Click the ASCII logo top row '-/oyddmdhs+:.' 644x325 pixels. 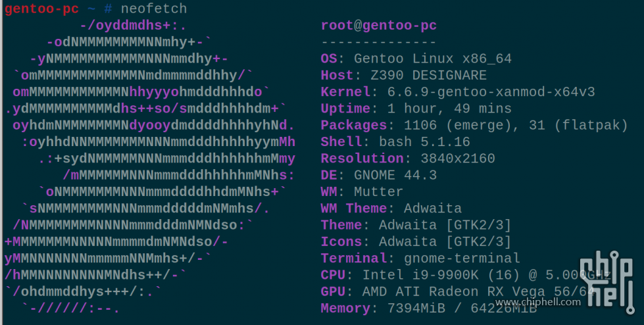pyautogui.click(x=133, y=26)
